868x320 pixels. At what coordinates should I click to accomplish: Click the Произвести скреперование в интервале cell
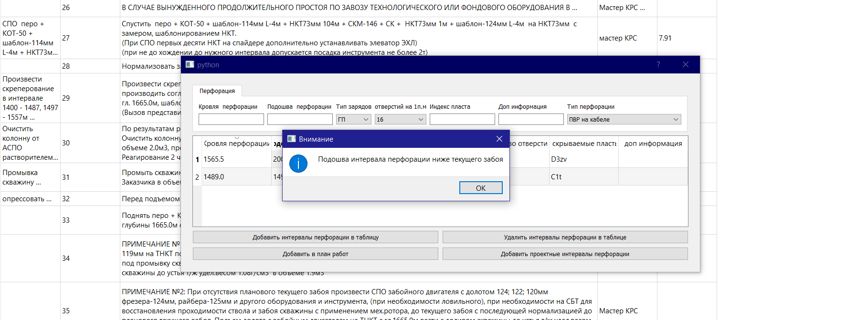click(x=30, y=98)
